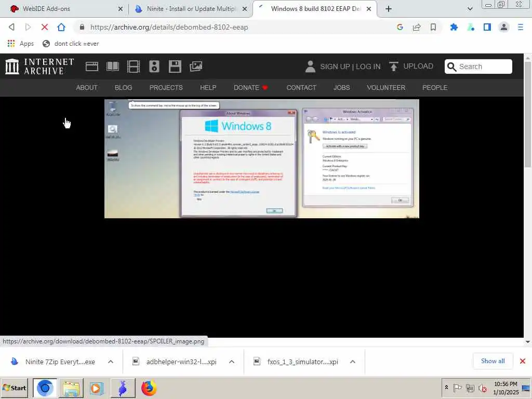Open the Windows Start button
Screen dimensions: 532x399
tap(14, 388)
